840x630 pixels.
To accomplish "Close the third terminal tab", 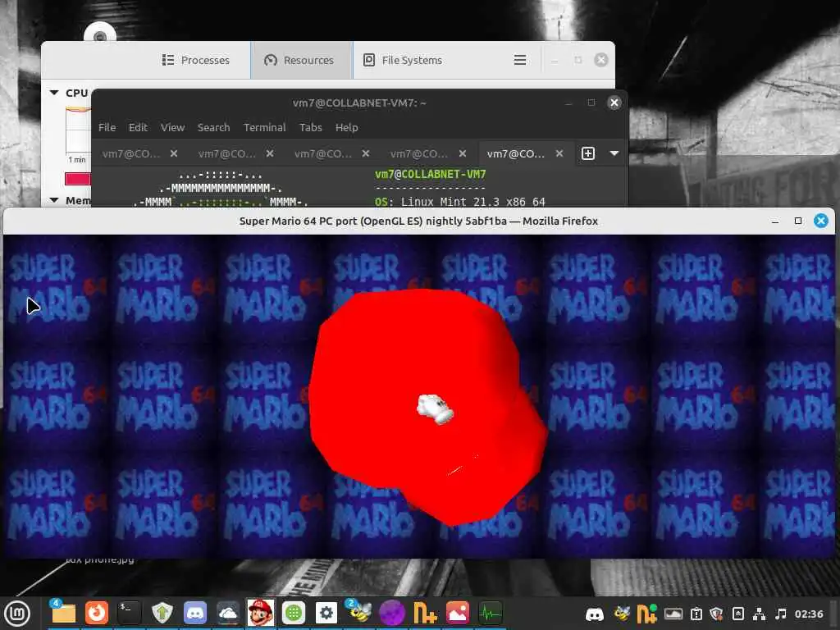I will tap(366, 153).
